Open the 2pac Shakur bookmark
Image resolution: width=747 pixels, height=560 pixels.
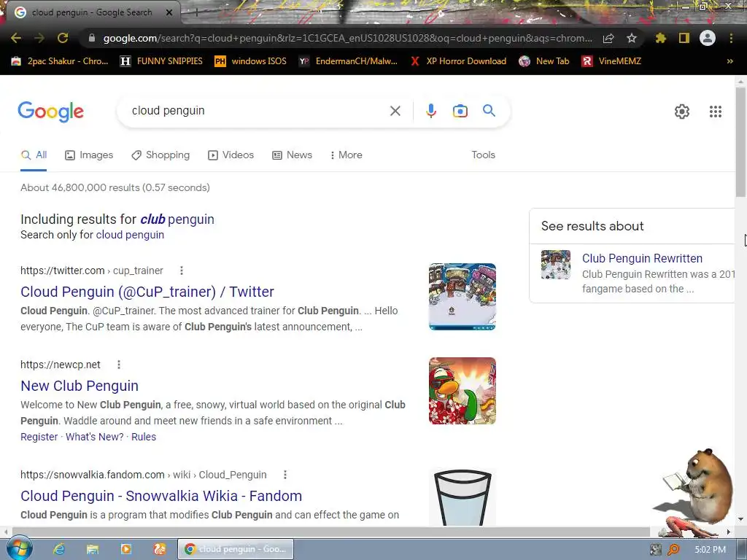pyautogui.click(x=60, y=61)
